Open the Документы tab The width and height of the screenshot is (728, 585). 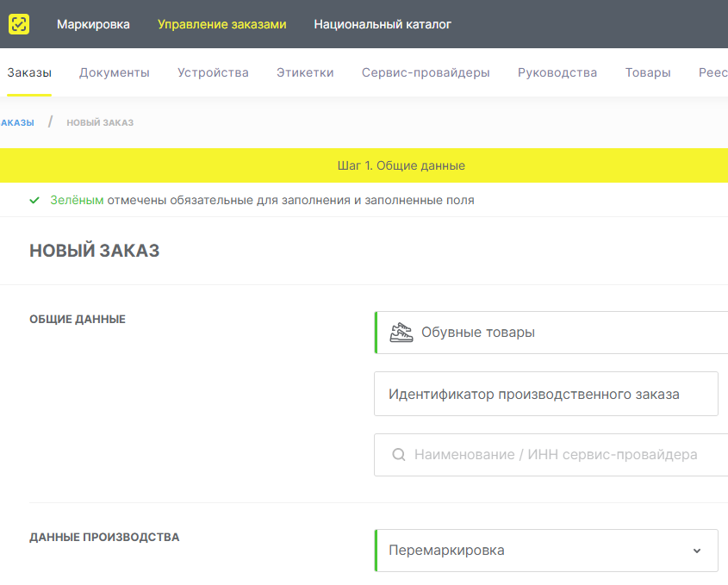pyautogui.click(x=115, y=72)
